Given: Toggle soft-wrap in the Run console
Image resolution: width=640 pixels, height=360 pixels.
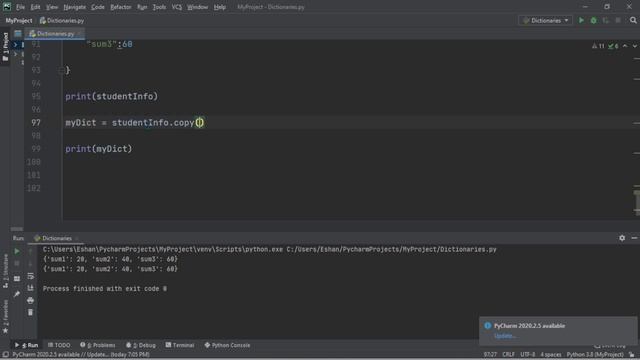Looking at the screenshot, I should pos(30,276).
